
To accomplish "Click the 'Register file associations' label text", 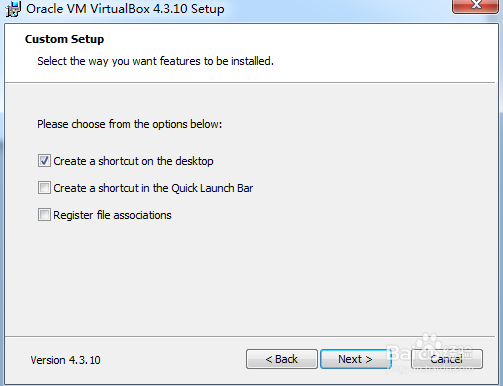I will 112,215.
